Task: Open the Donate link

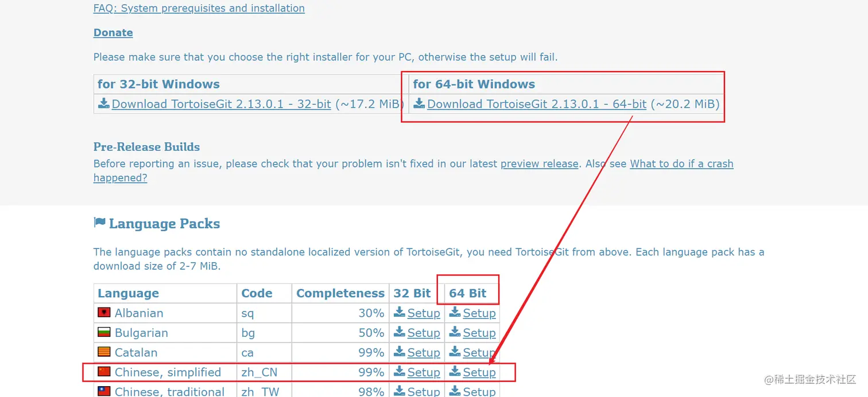Action: tap(113, 33)
